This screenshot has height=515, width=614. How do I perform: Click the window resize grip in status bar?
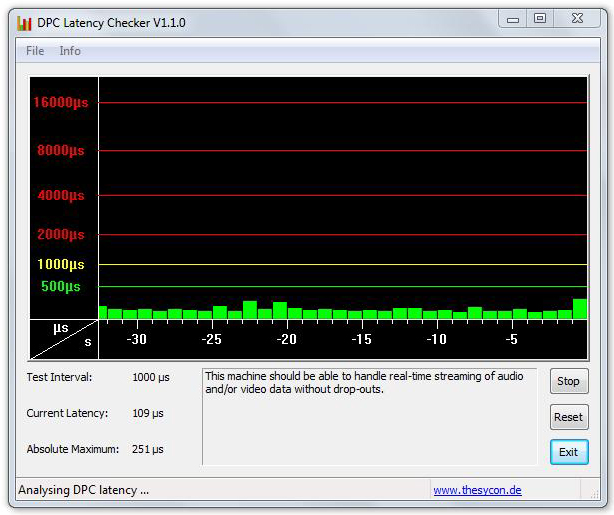point(594,493)
